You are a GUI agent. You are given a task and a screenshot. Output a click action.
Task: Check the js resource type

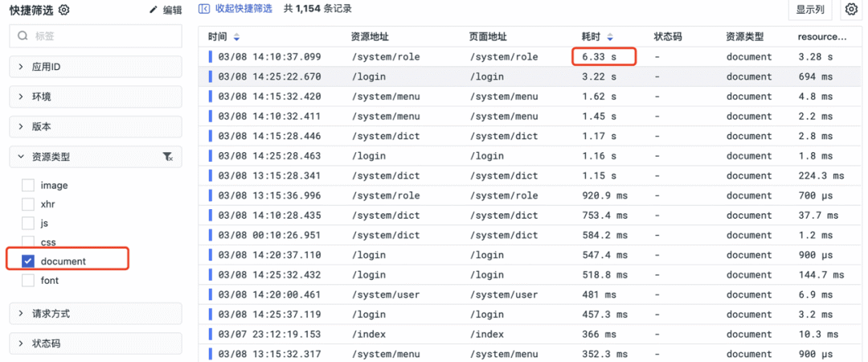[x=27, y=224]
